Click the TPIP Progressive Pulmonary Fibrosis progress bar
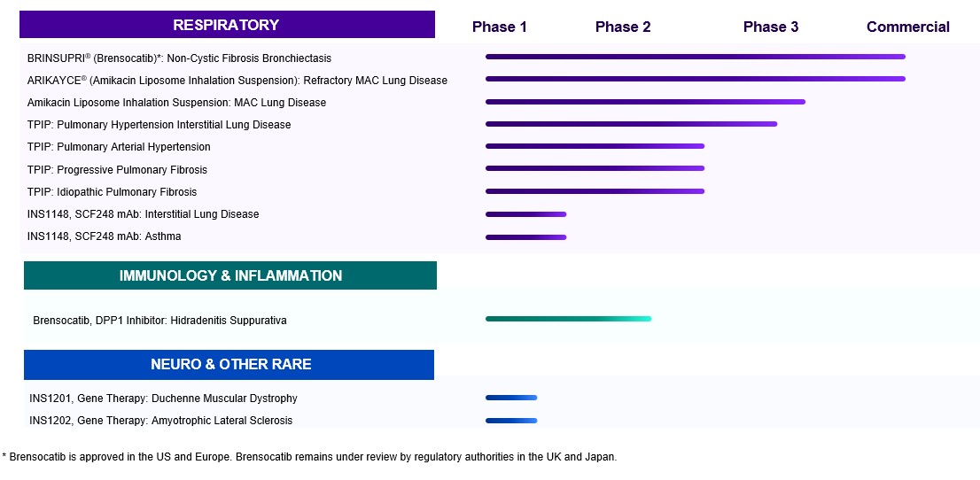Viewport: 980px width, 480px height. coord(594,168)
